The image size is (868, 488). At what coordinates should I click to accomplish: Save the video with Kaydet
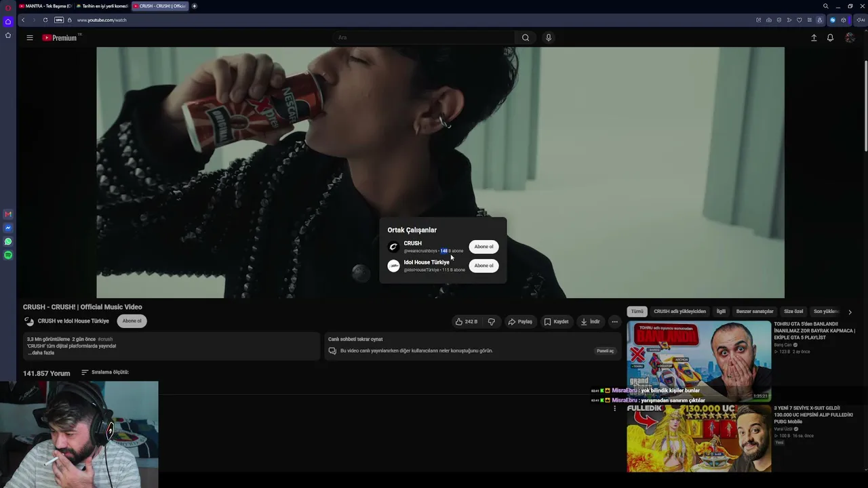click(556, 321)
